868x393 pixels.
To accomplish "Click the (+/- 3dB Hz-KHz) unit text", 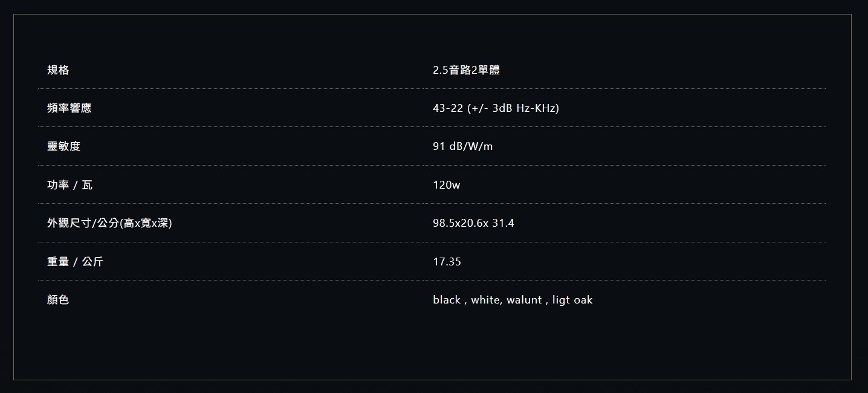I will (x=513, y=108).
